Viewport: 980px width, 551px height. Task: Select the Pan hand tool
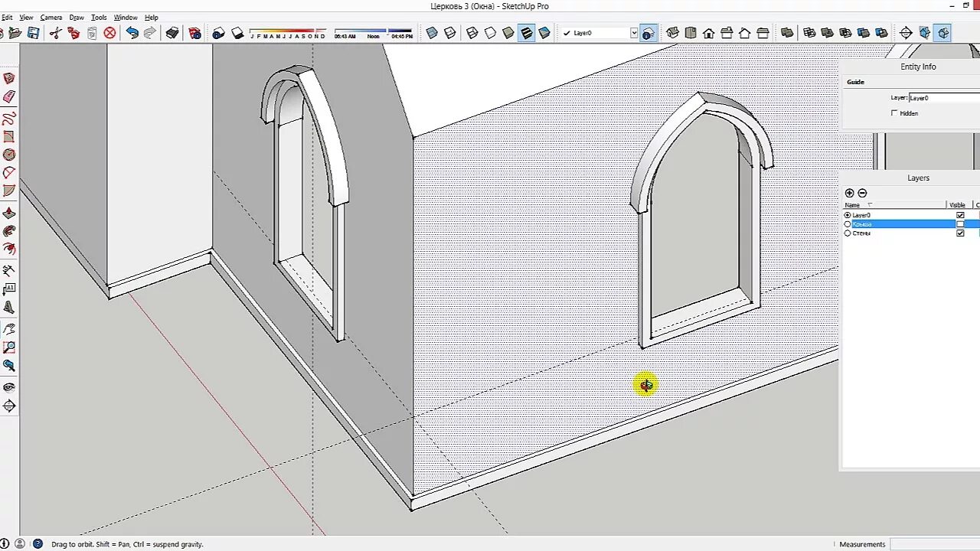point(9,329)
